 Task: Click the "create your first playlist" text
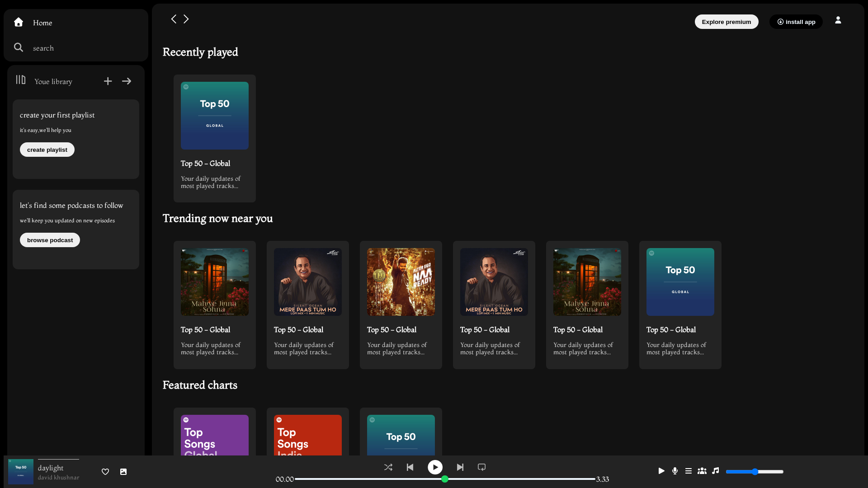[x=57, y=115]
